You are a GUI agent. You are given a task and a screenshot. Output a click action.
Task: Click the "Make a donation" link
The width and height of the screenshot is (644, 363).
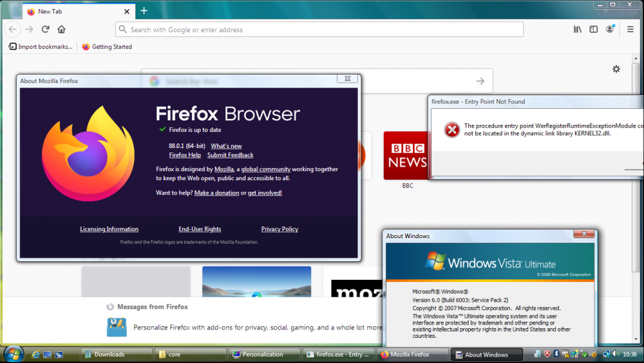(x=216, y=193)
